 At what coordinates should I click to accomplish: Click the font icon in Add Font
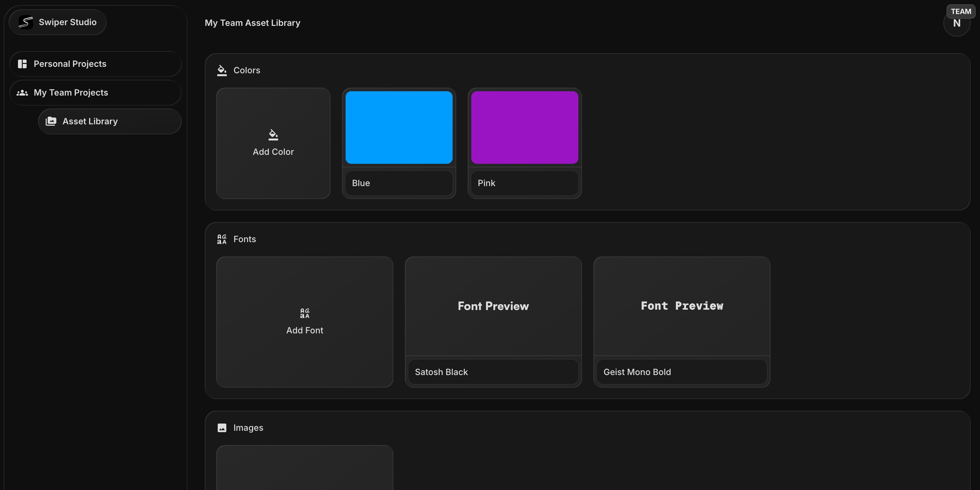[305, 313]
